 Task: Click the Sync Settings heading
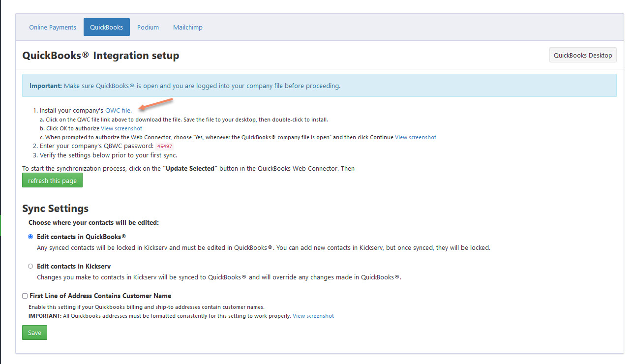(x=56, y=208)
